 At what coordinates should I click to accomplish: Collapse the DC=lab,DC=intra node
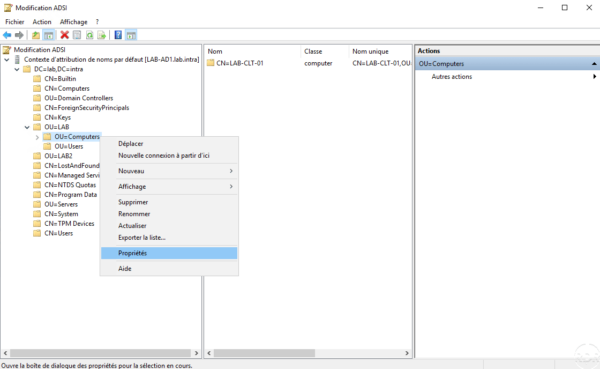[17, 69]
